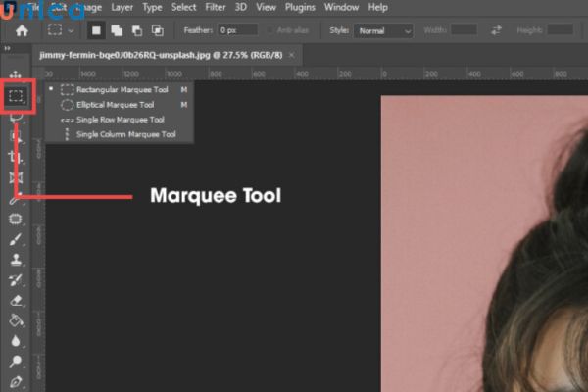Open the Style dropdown set to Normal

(x=383, y=30)
